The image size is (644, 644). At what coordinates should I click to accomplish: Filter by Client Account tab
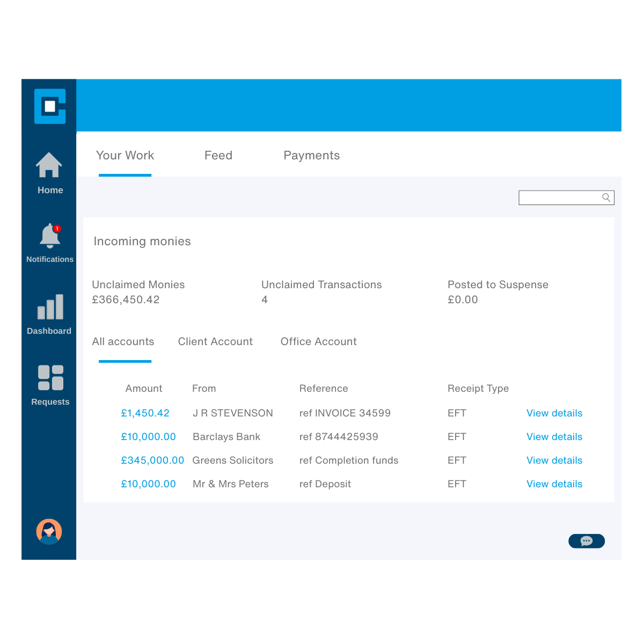pos(215,342)
